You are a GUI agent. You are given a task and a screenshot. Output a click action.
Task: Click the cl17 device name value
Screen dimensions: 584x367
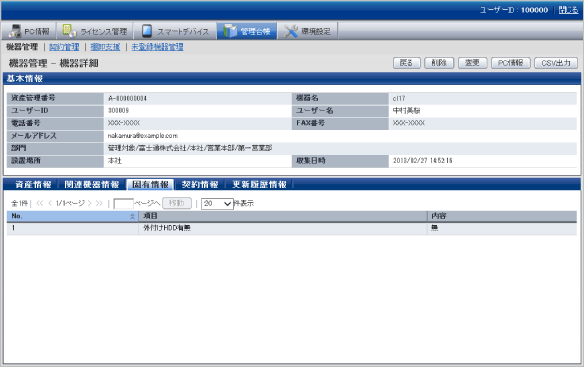399,98
